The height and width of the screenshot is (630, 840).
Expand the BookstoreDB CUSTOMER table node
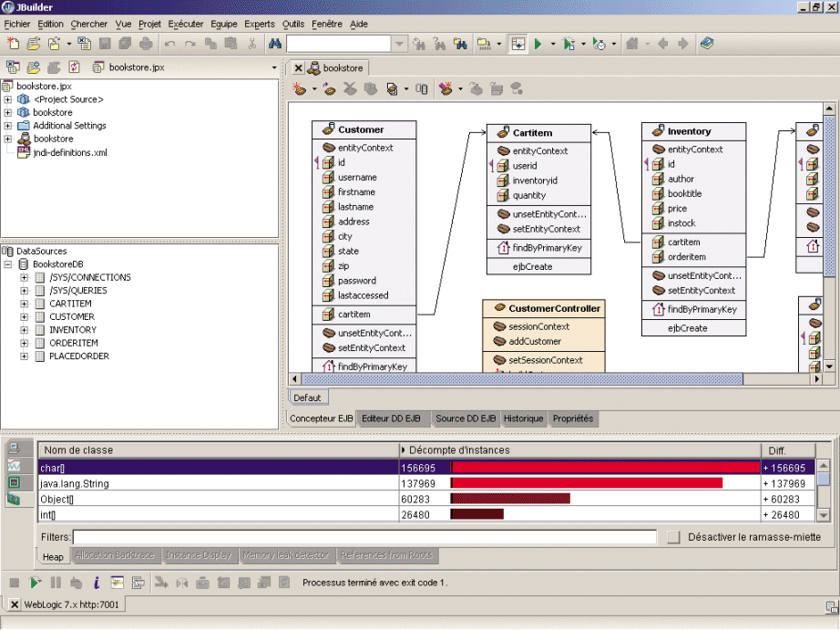[x=25, y=317]
